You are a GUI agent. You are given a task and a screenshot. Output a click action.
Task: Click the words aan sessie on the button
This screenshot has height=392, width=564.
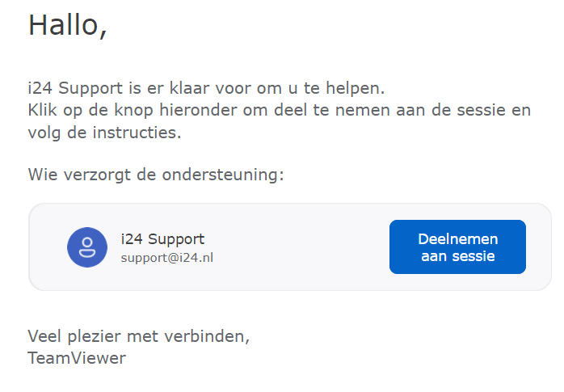click(458, 256)
